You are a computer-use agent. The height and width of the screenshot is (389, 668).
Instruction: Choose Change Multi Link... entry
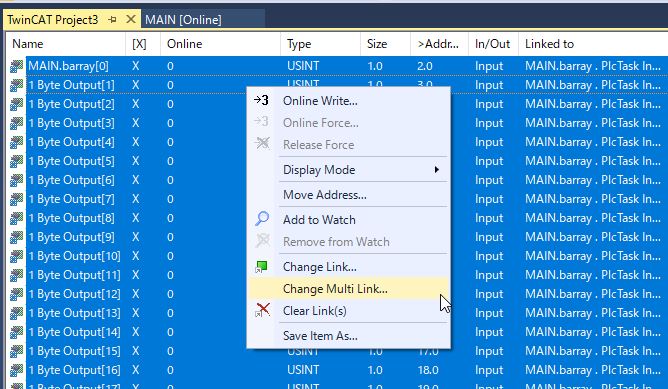tap(348, 289)
